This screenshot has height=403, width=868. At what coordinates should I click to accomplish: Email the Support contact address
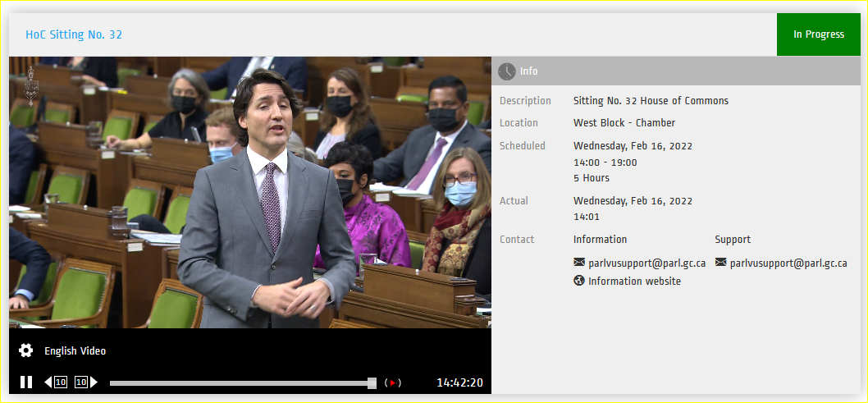pos(788,263)
